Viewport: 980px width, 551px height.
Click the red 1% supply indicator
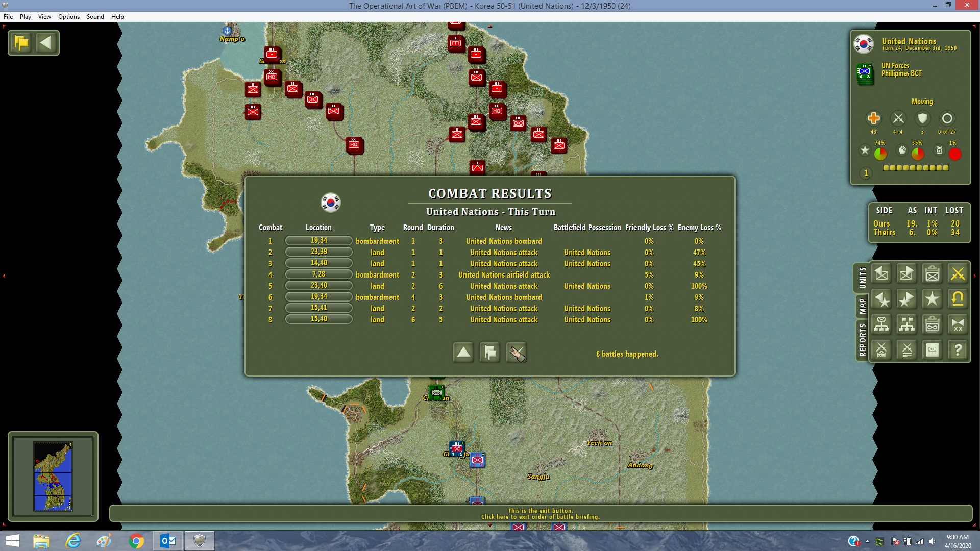click(955, 154)
